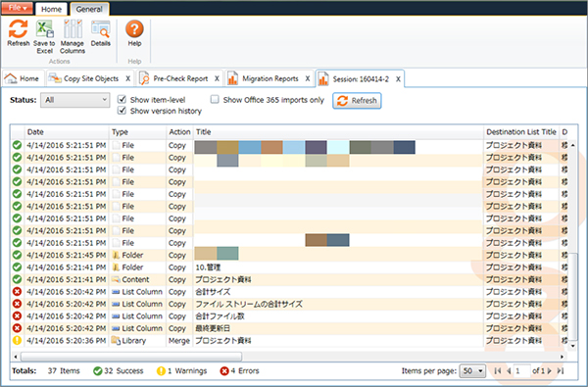The width and height of the screenshot is (588, 387).
Task: Click error icon for 合計サイズ row
Action: [17, 292]
